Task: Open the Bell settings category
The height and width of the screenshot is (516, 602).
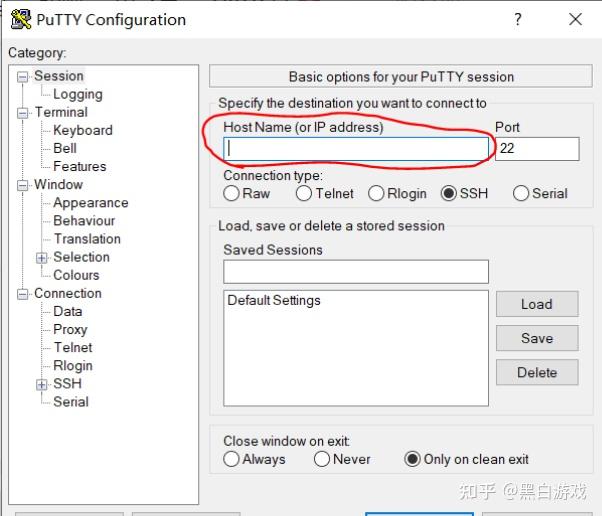Action: pos(65,148)
